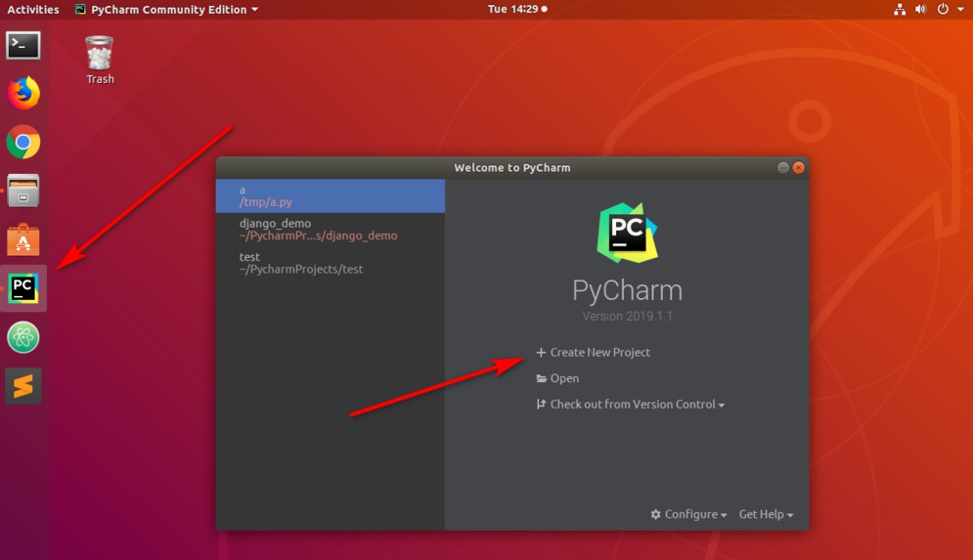
Task: Click the ~/PycharmPr...s/django_demo path text
Action: pos(319,236)
